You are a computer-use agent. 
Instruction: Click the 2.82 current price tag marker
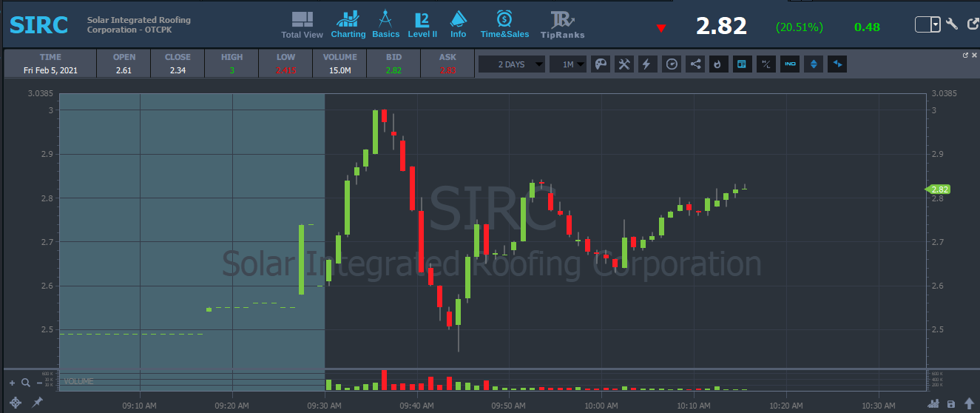click(x=938, y=189)
